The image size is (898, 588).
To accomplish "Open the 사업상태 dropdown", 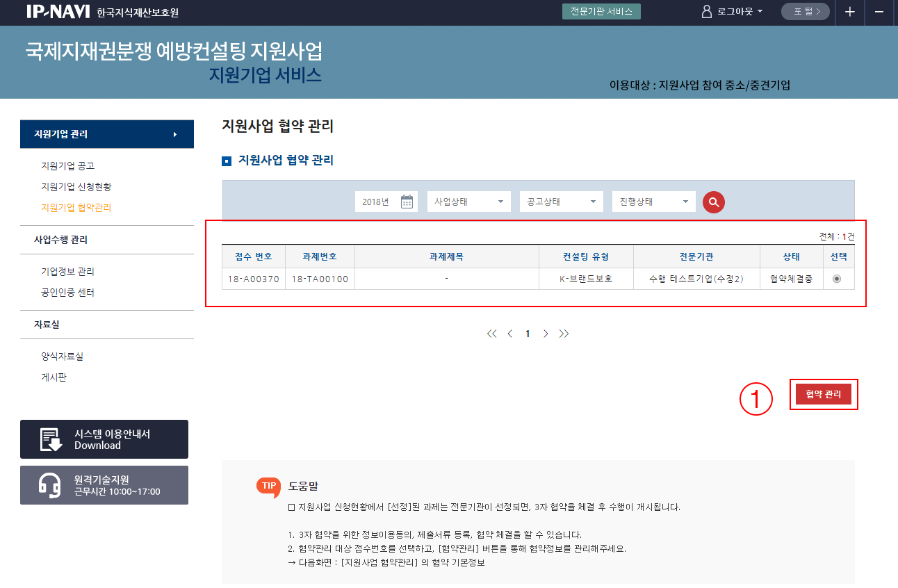I will pyautogui.click(x=468, y=202).
